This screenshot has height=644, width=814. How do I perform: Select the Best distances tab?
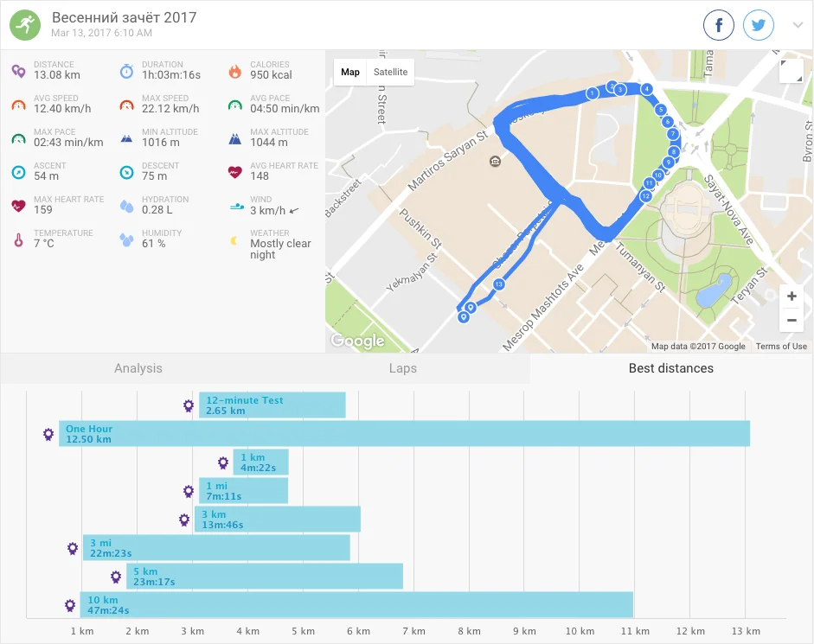(x=671, y=368)
